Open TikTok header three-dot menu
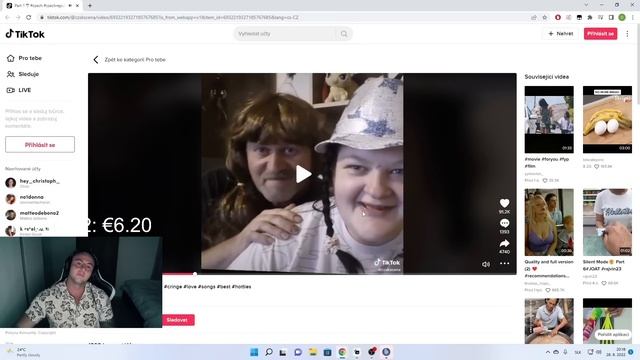 coord(627,34)
